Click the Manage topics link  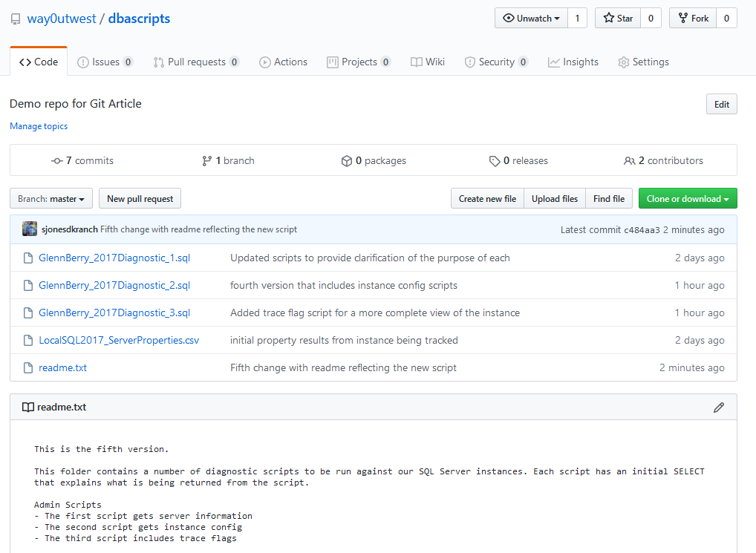[39, 126]
